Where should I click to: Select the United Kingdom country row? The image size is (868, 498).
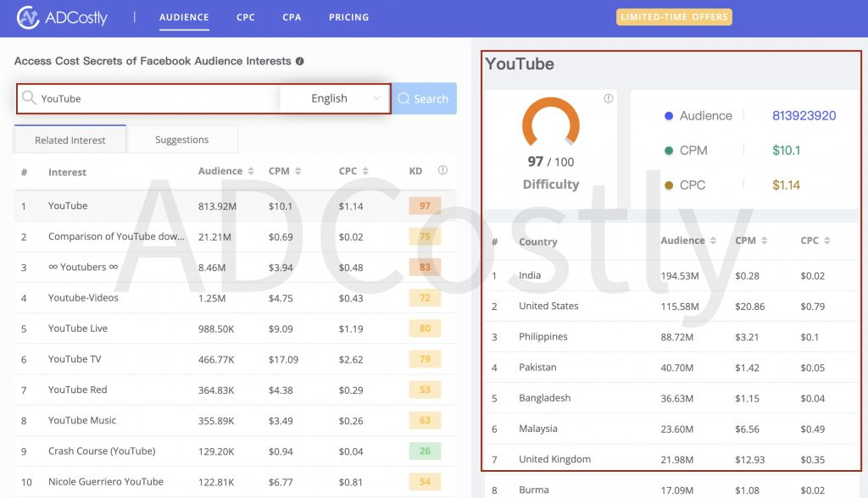click(x=671, y=459)
